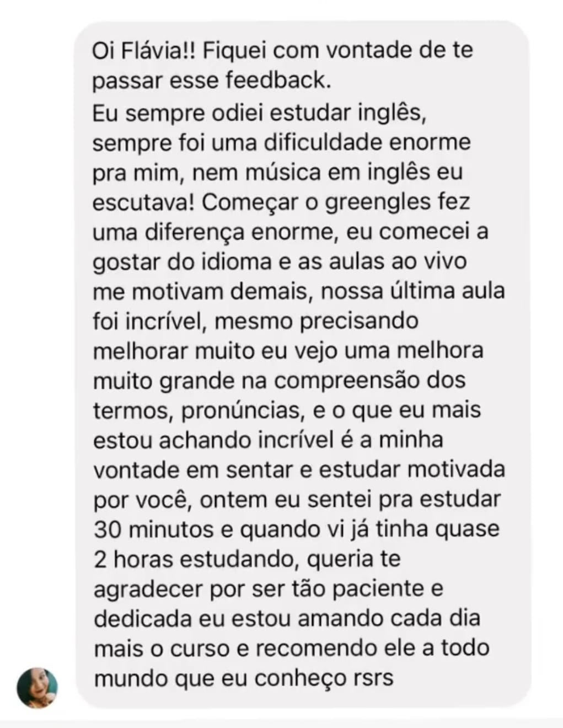The width and height of the screenshot is (563, 728).
Task: Tap the word 'música' in the text
Action: 275,172
